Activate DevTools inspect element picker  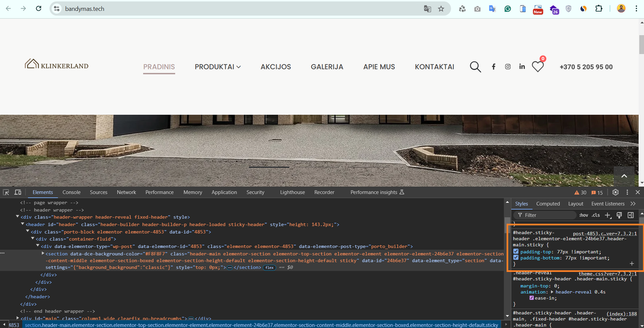coord(6,192)
